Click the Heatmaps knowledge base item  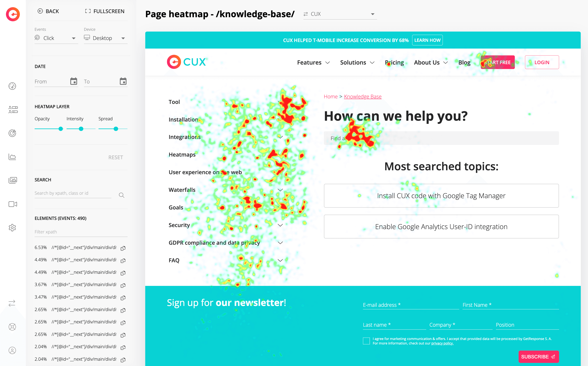pyautogui.click(x=182, y=155)
